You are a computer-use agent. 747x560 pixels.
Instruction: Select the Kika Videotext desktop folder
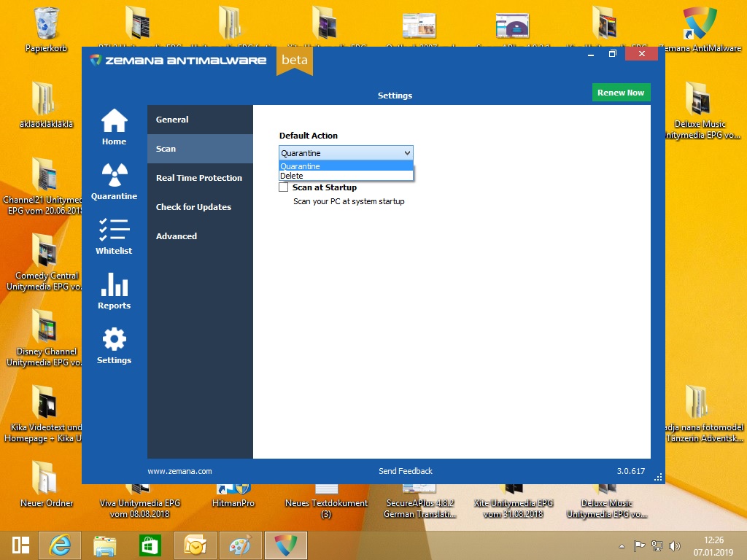(43, 413)
